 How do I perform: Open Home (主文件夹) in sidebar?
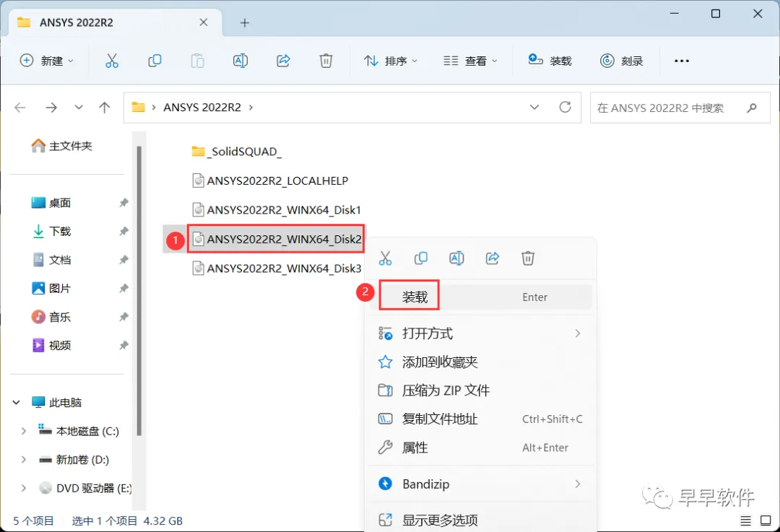[61, 146]
